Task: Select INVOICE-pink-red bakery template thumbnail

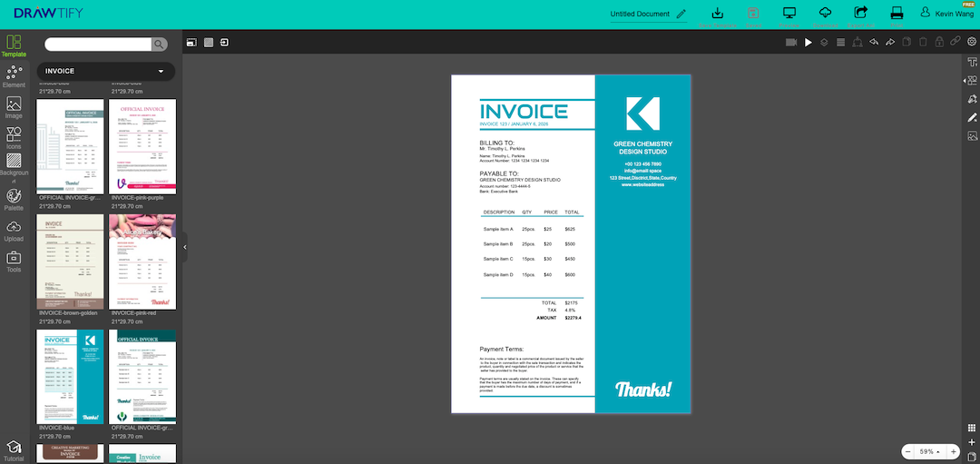Action: 142,262
